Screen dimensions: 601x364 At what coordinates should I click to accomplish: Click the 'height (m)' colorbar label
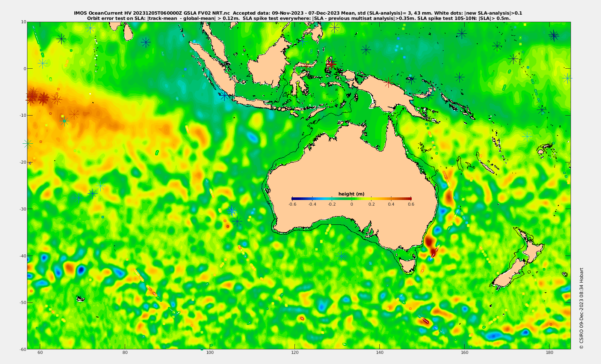[351, 194]
